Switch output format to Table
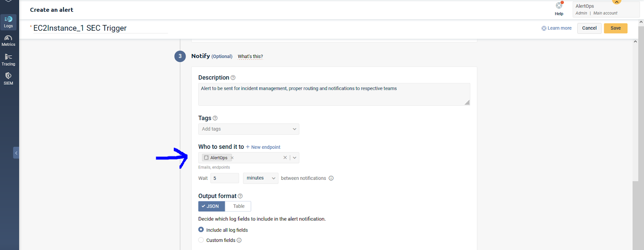Screen dimensions: 644x250 coord(238,206)
